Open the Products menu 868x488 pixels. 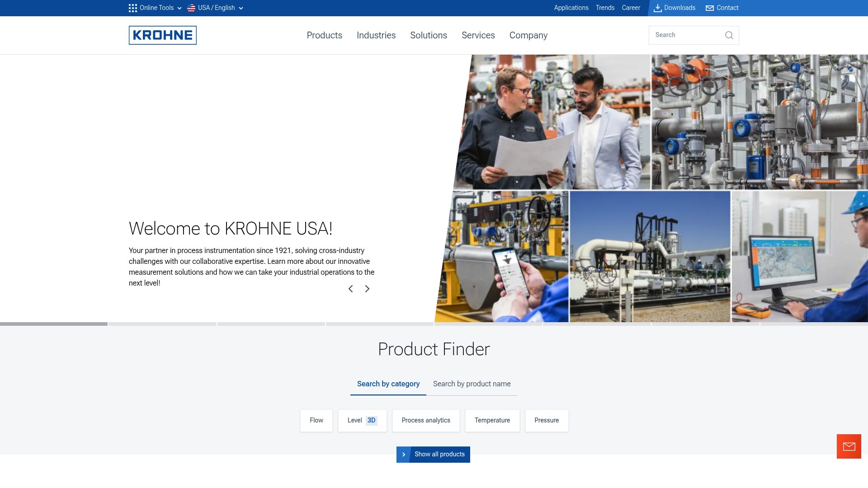point(324,35)
